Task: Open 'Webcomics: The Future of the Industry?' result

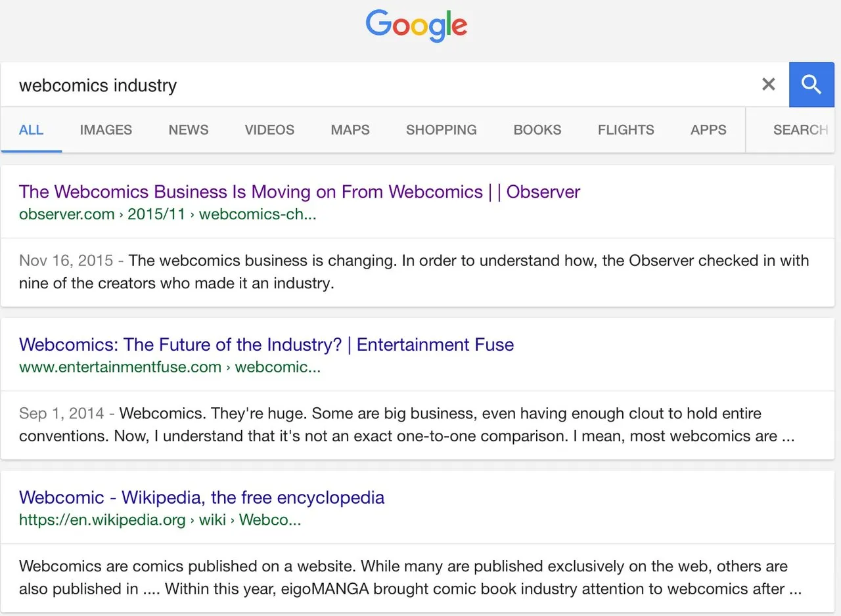Action: tap(266, 345)
